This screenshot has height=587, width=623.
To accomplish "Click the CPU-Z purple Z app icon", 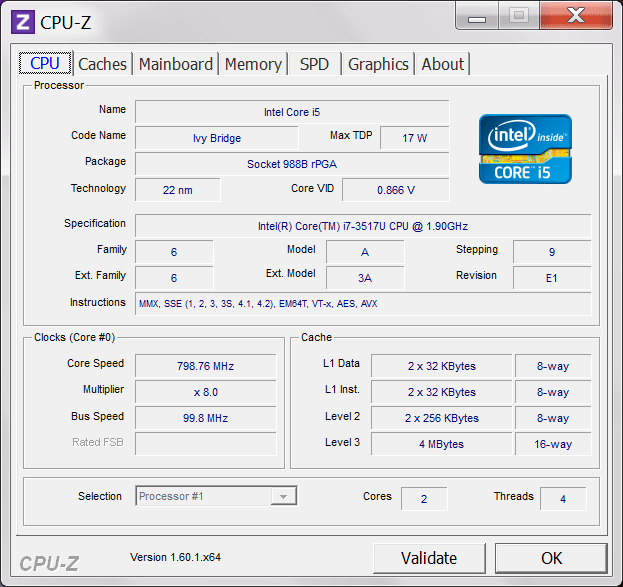I will pos(23,22).
